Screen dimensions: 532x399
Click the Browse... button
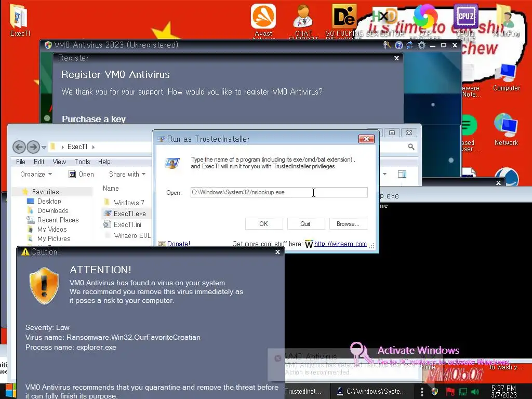click(x=348, y=224)
